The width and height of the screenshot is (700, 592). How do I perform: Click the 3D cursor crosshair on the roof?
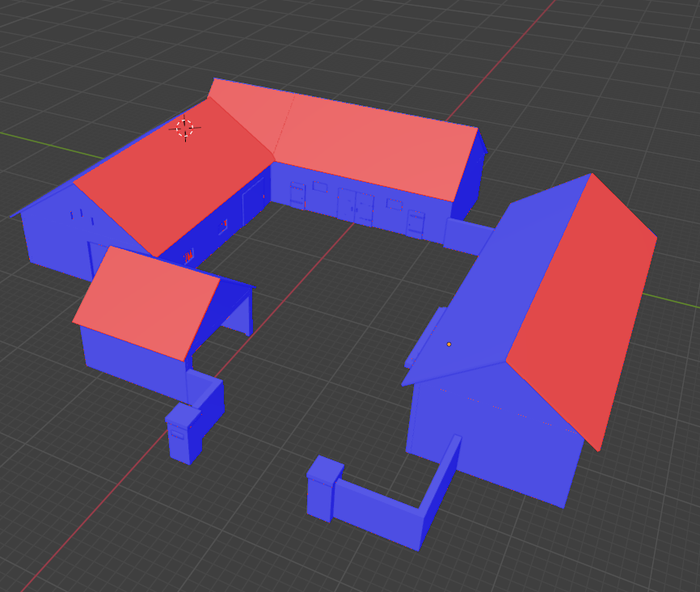(185, 129)
